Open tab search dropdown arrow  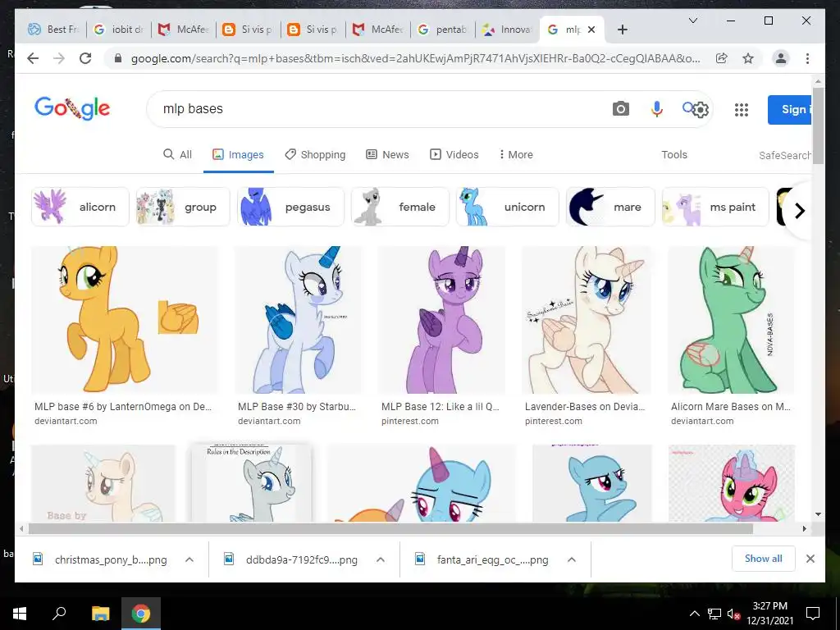692,21
